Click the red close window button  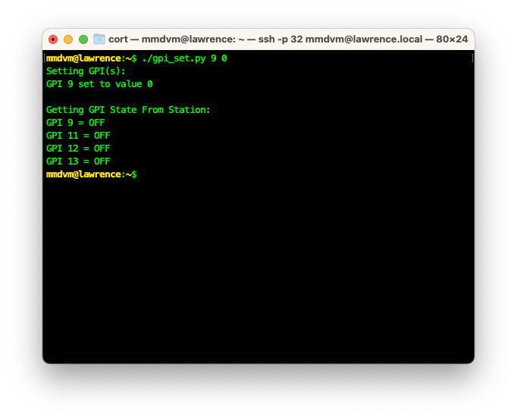(53, 39)
